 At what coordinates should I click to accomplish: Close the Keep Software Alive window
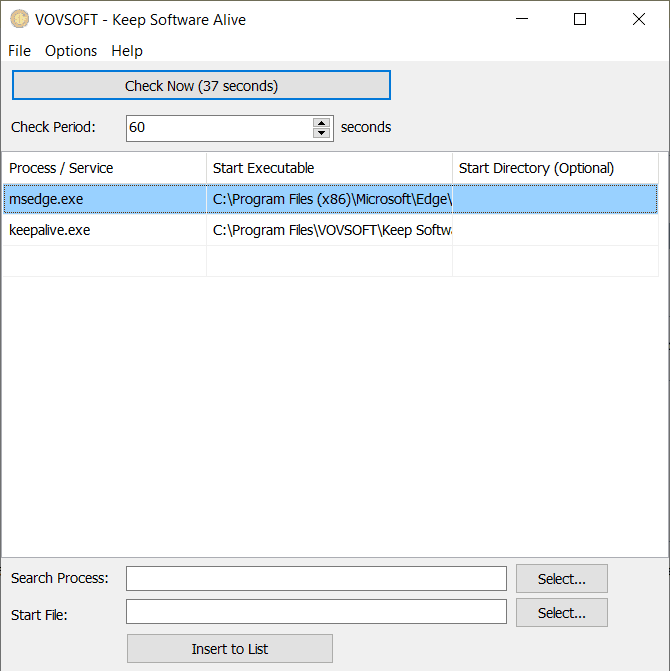point(639,19)
